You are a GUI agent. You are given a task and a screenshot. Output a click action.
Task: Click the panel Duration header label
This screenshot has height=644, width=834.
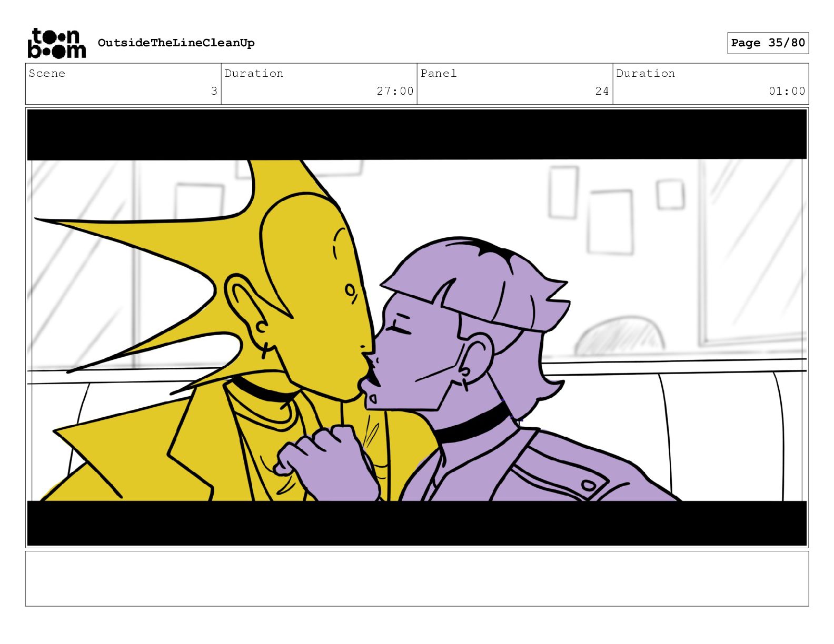[x=646, y=73]
